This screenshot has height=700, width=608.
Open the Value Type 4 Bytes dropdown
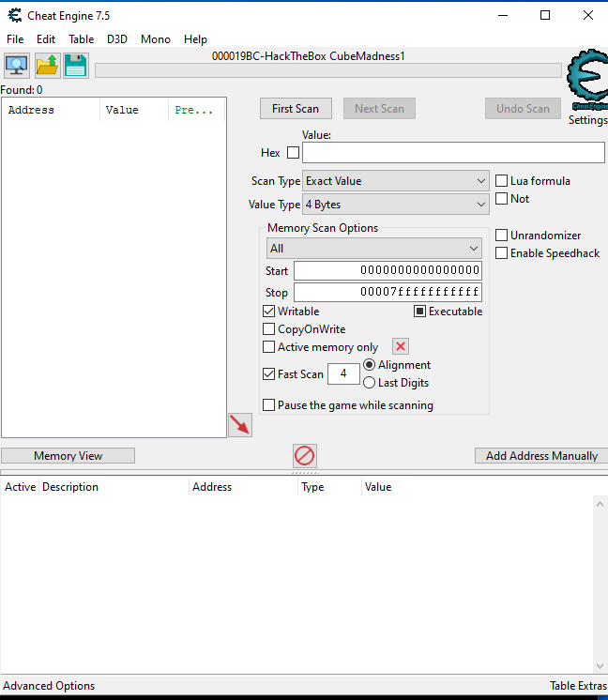(x=396, y=205)
